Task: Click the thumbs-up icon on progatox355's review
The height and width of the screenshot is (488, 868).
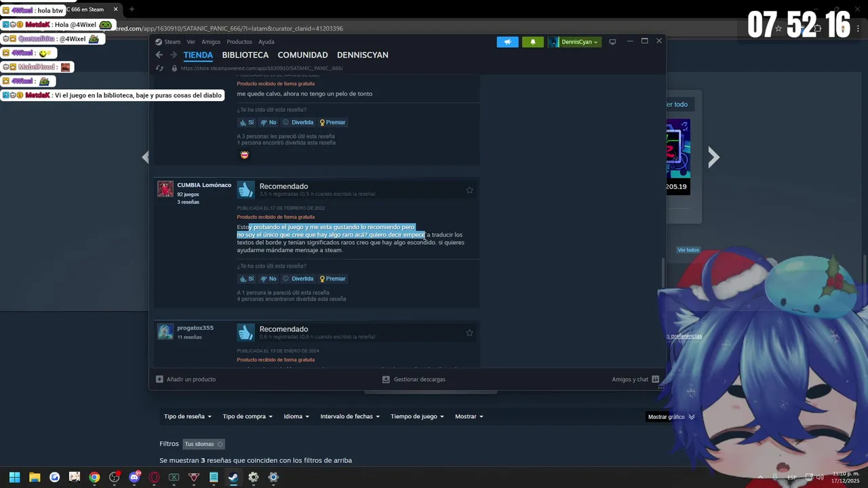Action: (x=245, y=332)
